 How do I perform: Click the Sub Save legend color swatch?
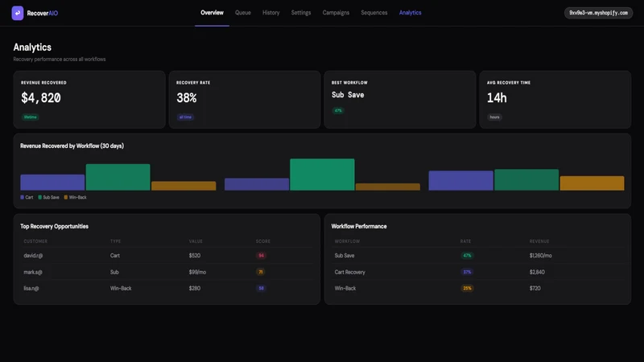pos(39,197)
